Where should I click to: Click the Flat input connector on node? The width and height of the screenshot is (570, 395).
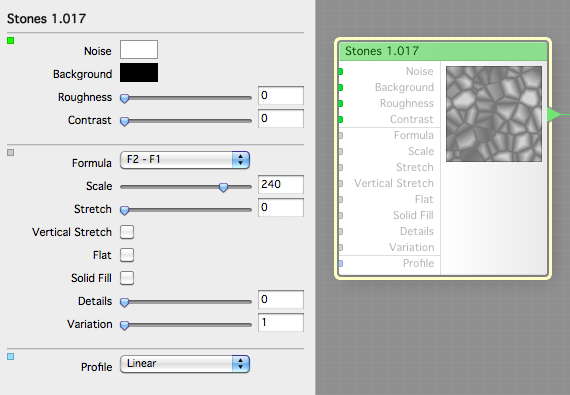(x=341, y=199)
